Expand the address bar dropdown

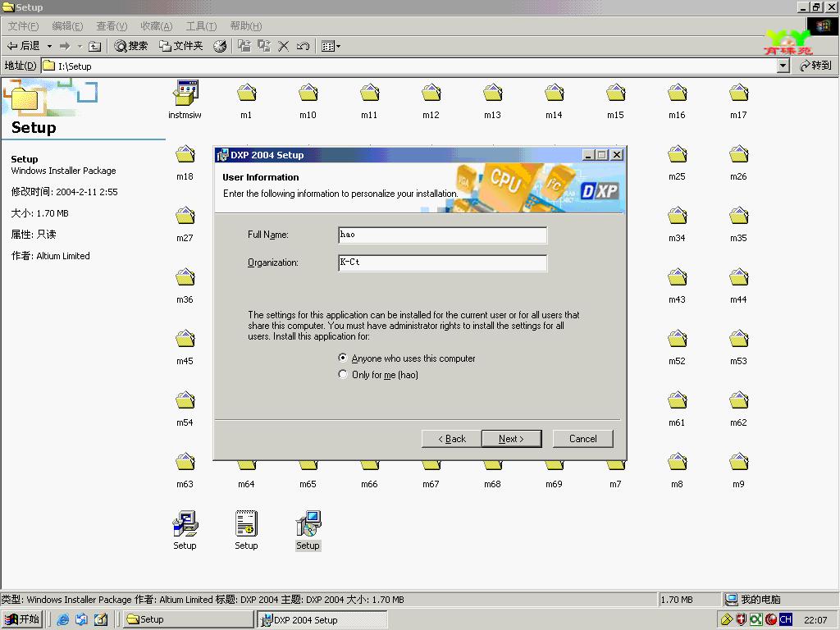coord(783,66)
